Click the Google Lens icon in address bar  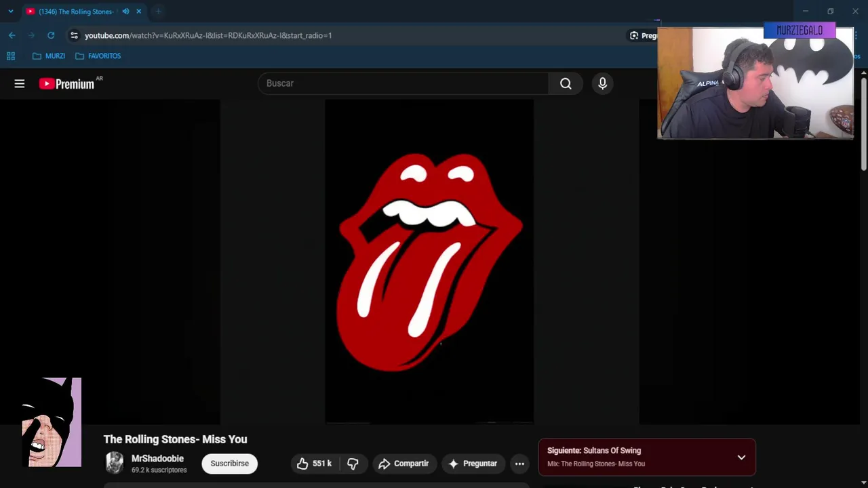634,35
